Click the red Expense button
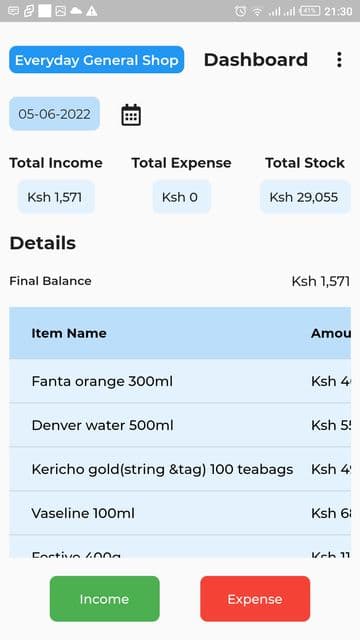The width and height of the screenshot is (360, 640). 255,599
